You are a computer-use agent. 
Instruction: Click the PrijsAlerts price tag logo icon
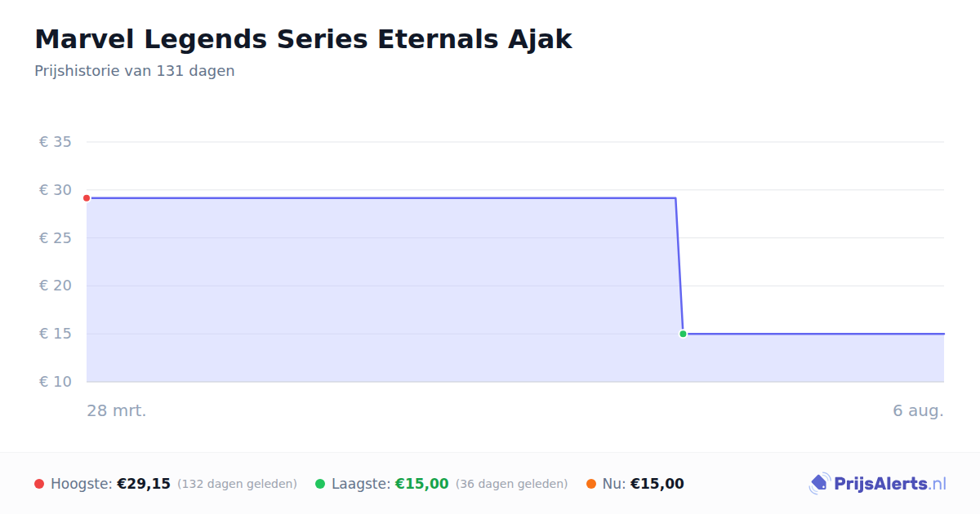819,484
